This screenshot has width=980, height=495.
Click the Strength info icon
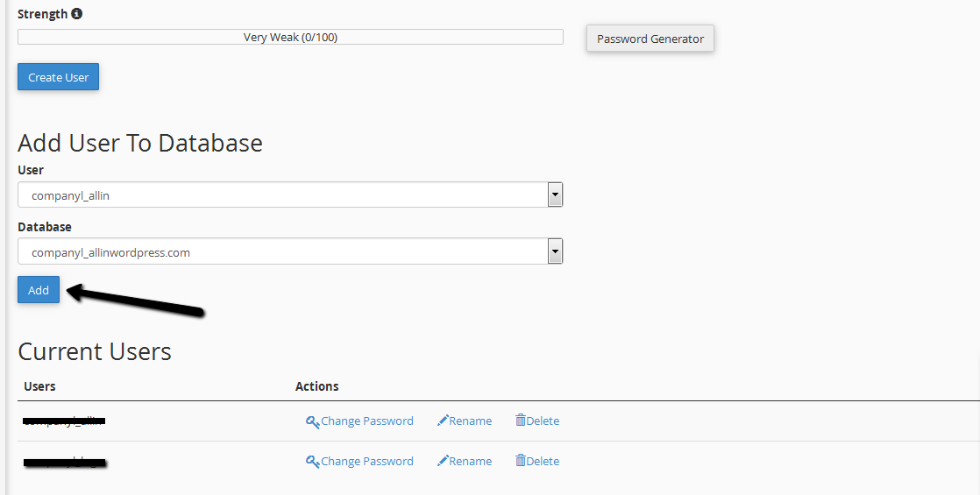(77, 14)
